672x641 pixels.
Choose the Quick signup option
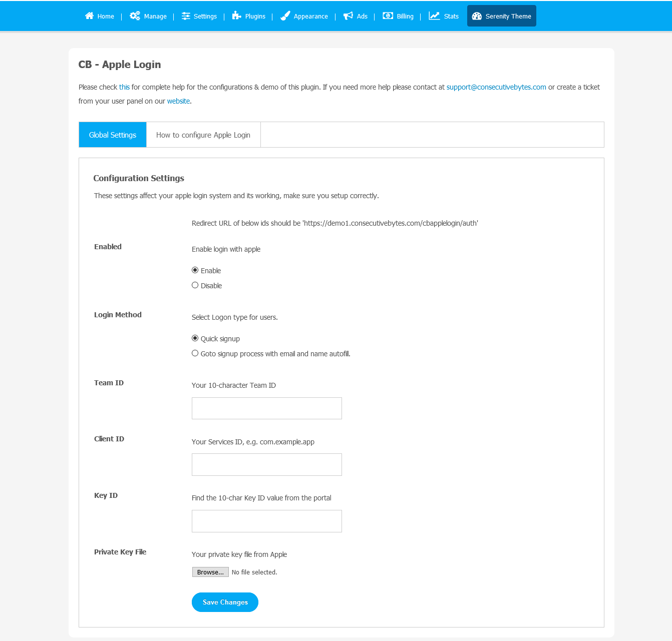195,338
